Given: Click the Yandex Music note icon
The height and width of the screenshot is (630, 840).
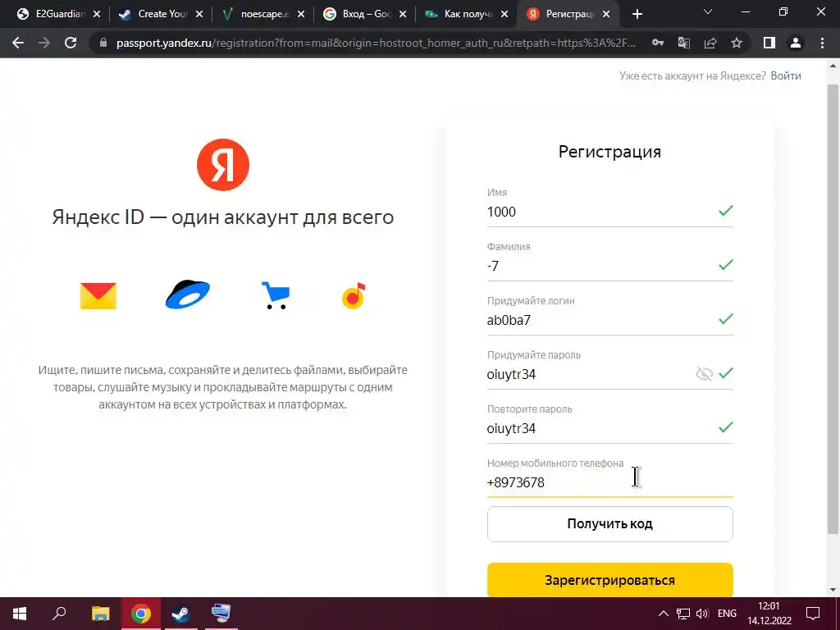Looking at the screenshot, I should click(354, 295).
